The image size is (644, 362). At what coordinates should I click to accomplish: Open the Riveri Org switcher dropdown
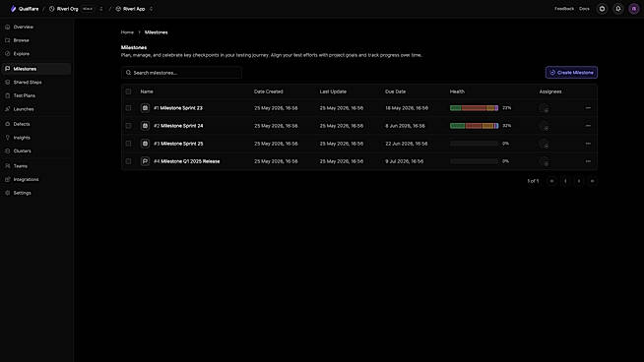click(x=101, y=9)
